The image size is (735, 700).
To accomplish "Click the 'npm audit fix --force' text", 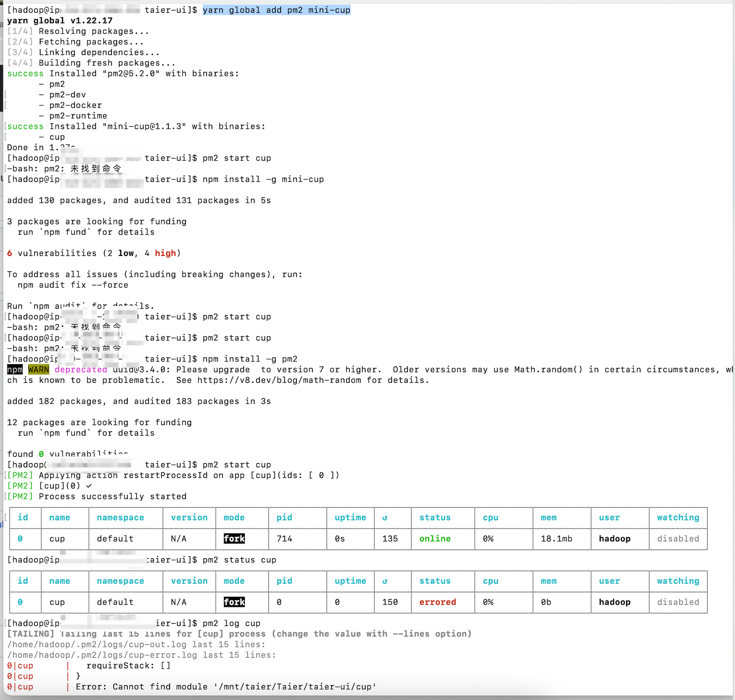I will [73, 285].
